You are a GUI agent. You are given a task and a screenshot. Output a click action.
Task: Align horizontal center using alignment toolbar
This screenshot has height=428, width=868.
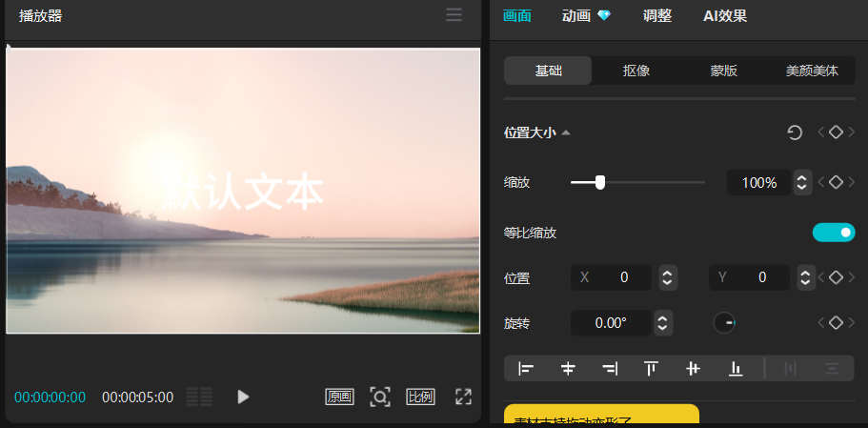(x=568, y=368)
